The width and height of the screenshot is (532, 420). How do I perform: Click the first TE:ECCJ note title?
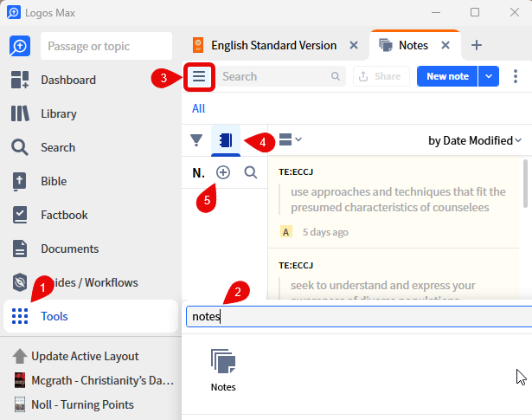(x=296, y=171)
